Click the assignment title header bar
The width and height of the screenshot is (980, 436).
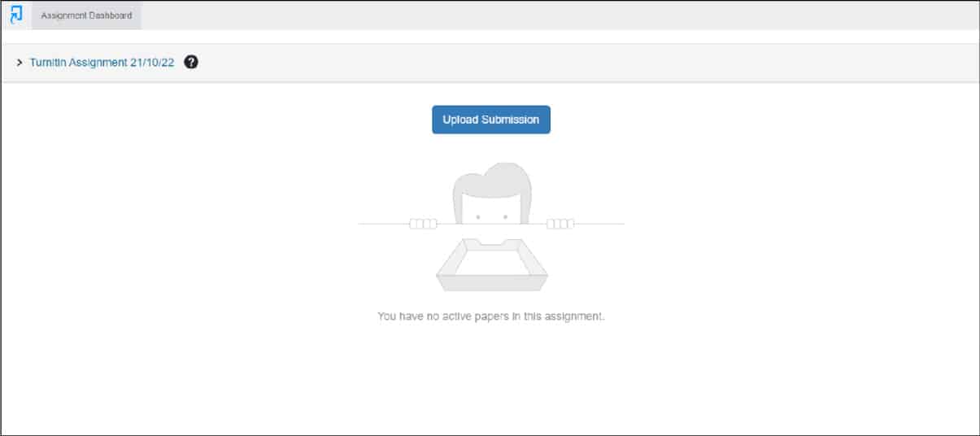coord(490,63)
